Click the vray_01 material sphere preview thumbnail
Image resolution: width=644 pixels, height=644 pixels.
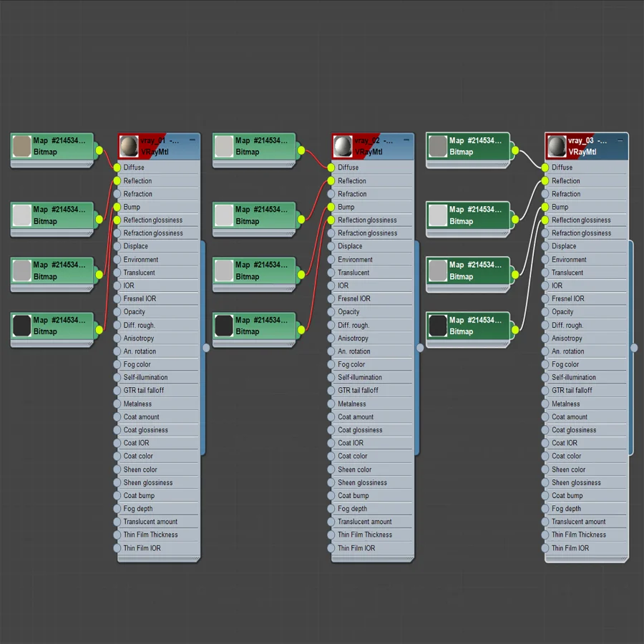(129, 146)
